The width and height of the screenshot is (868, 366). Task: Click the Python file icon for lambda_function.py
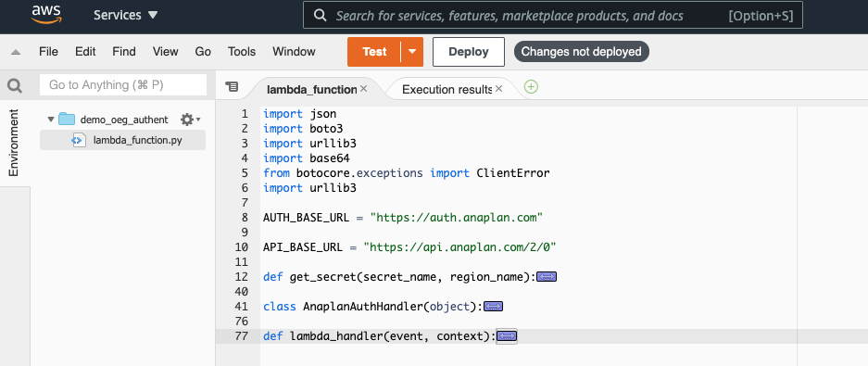pyautogui.click(x=79, y=140)
